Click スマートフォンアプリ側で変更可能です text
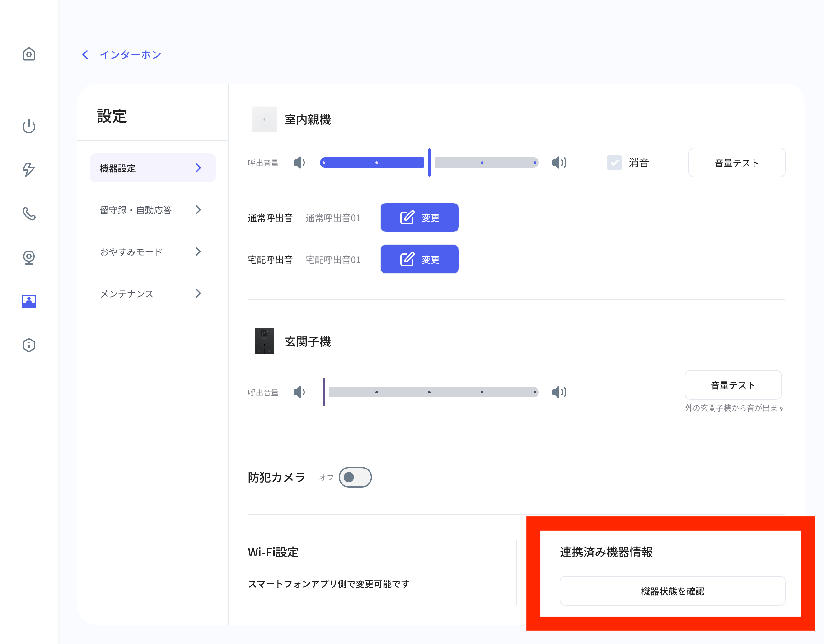824x644 pixels. 329,584
